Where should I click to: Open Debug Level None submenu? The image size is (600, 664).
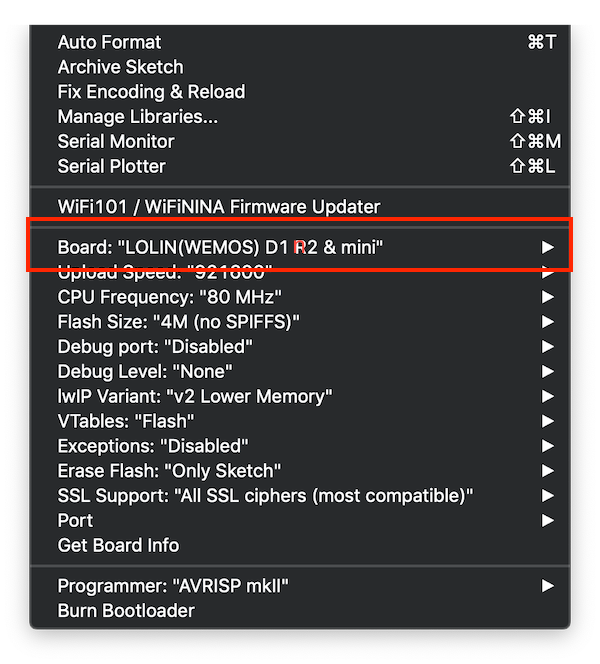(x=147, y=371)
